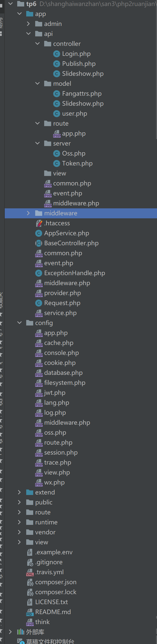Click the AppService.php class icon
157x644 pixels.
click(x=39, y=233)
